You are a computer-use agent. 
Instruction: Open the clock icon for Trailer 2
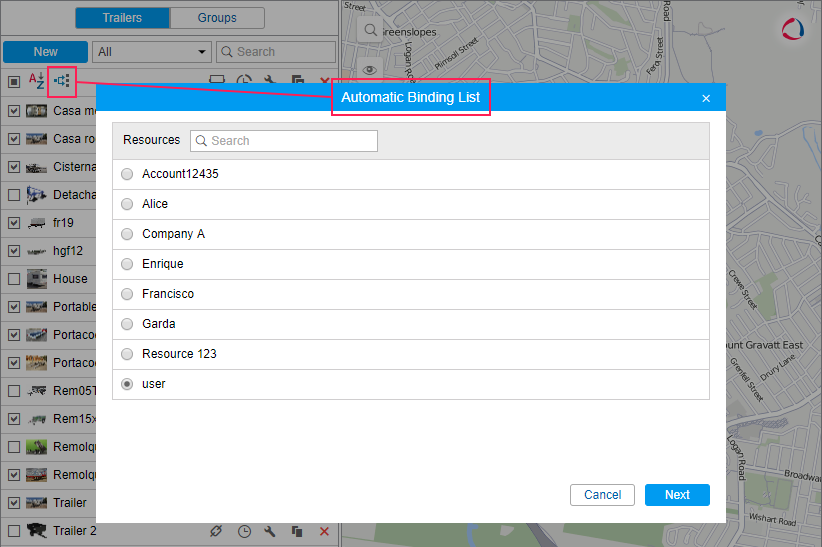click(x=244, y=531)
